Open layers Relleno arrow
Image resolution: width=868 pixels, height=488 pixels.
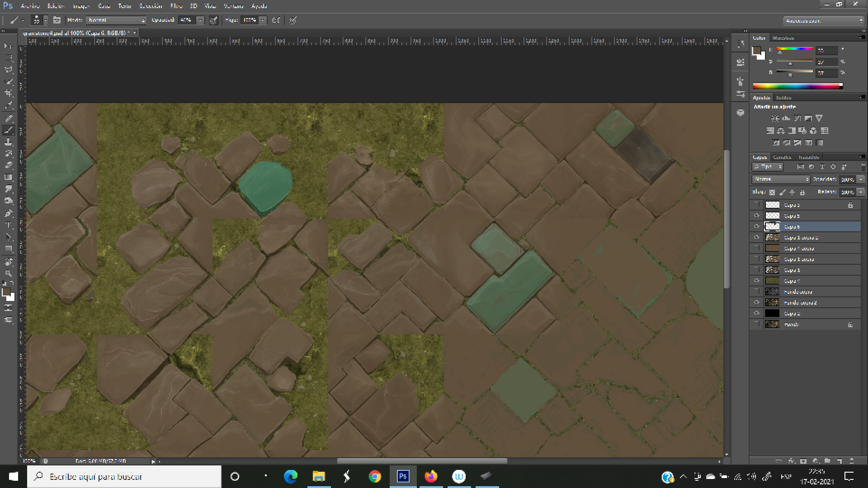(x=861, y=192)
